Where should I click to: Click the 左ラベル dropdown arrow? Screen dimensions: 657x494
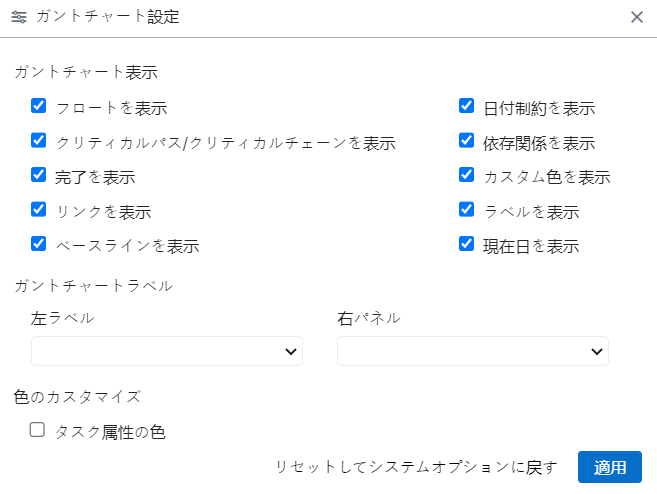pos(291,351)
